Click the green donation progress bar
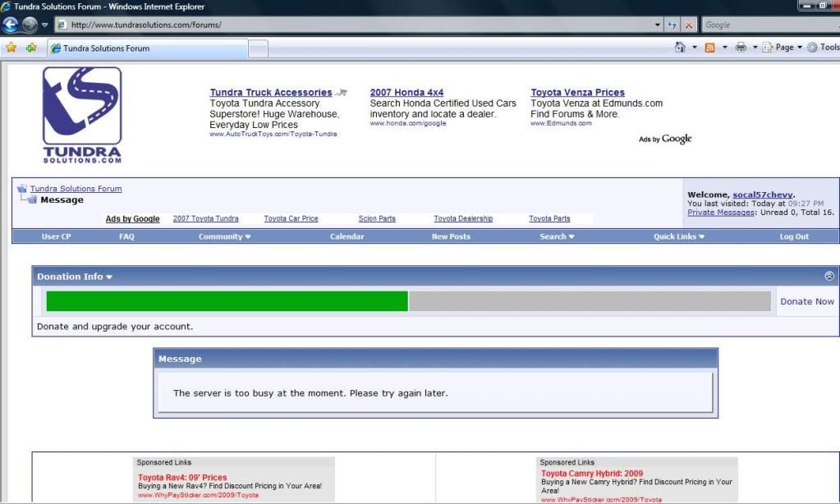The image size is (840, 504). (x=227, y=301)
